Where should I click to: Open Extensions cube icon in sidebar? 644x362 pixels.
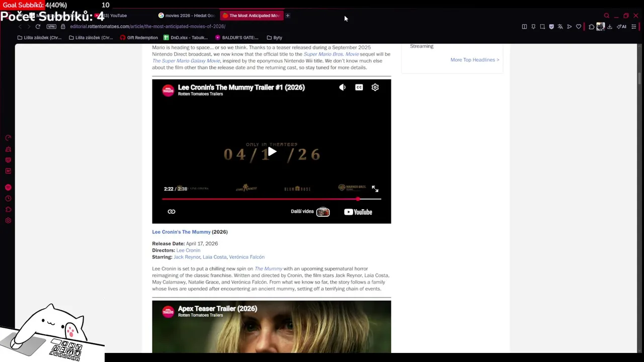(x=8, y=210)
